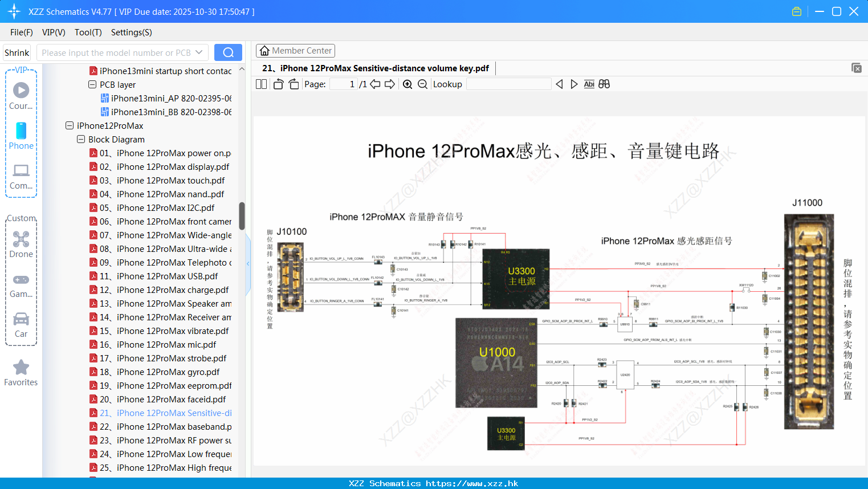Image resolution: width=868 pixels, height=489 pixels.
Task: Click the toolbox icon in title bar
Action: 797,11
